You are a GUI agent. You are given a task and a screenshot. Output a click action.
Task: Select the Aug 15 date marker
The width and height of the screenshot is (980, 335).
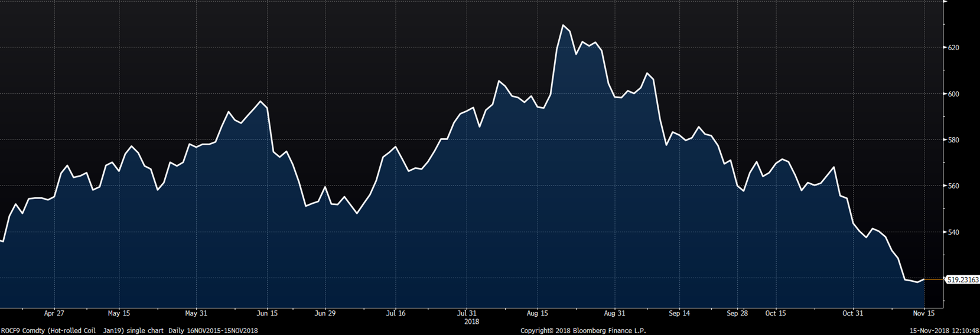537,314
